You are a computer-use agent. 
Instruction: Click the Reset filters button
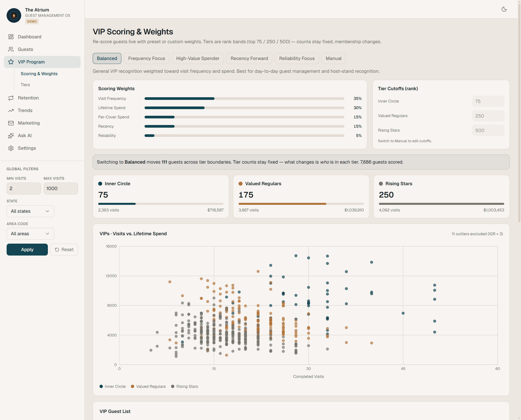point(64,249)
